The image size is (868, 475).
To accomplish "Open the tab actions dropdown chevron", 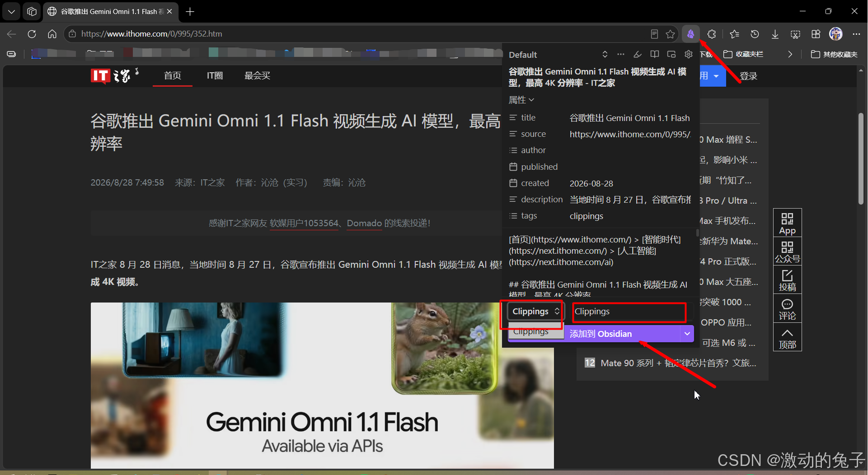I will (11, 12).
